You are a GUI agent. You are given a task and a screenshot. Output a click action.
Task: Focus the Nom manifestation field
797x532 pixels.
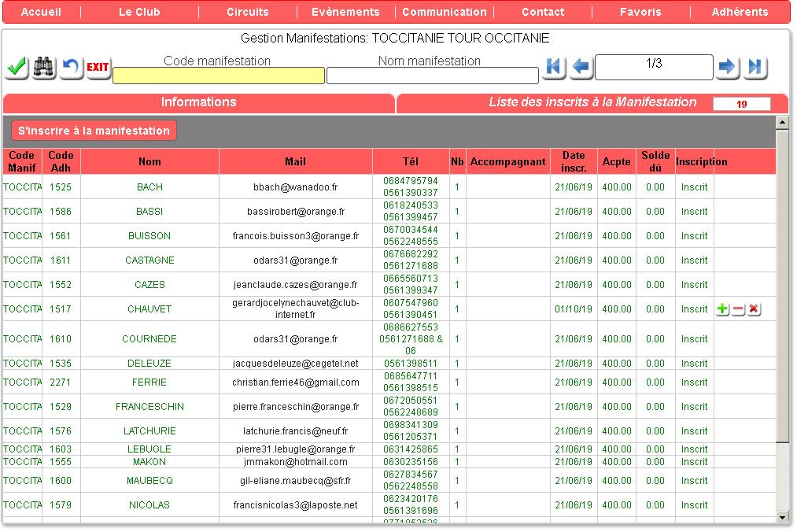[x=433, y=76]
